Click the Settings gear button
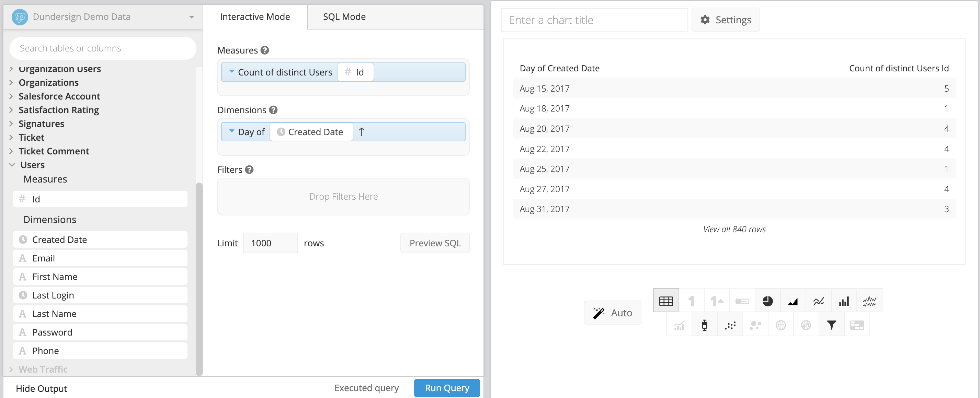Viewport: 980px width, 398px height. (726, 20)
